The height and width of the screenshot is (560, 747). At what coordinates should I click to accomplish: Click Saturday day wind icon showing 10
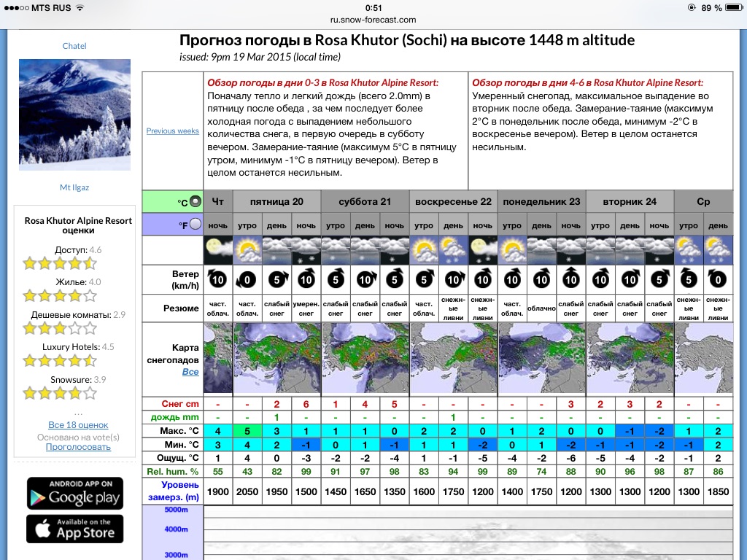(x=365, y=279)
